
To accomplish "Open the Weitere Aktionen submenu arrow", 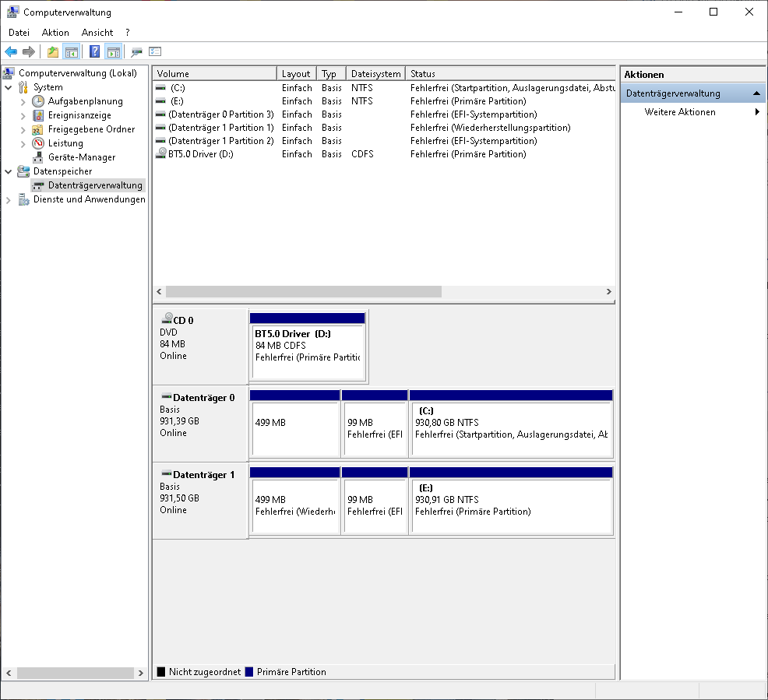I will (757, 112).
